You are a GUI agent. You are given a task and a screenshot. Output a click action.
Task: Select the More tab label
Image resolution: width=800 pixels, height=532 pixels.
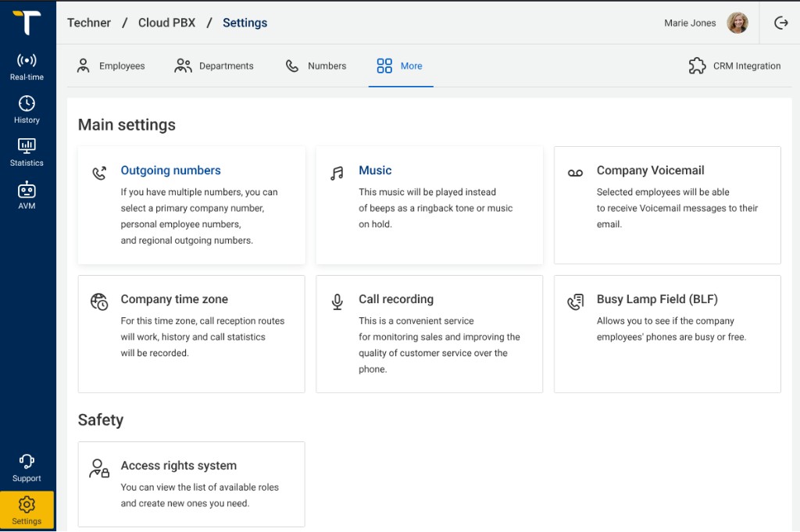pyautogui.click(x=411, y=66)
